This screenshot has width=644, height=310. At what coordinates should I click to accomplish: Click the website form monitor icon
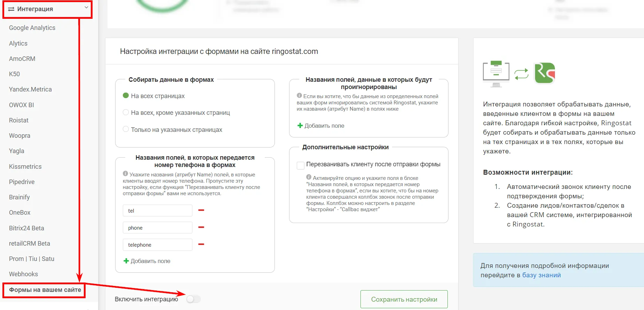tap(496, 74)
